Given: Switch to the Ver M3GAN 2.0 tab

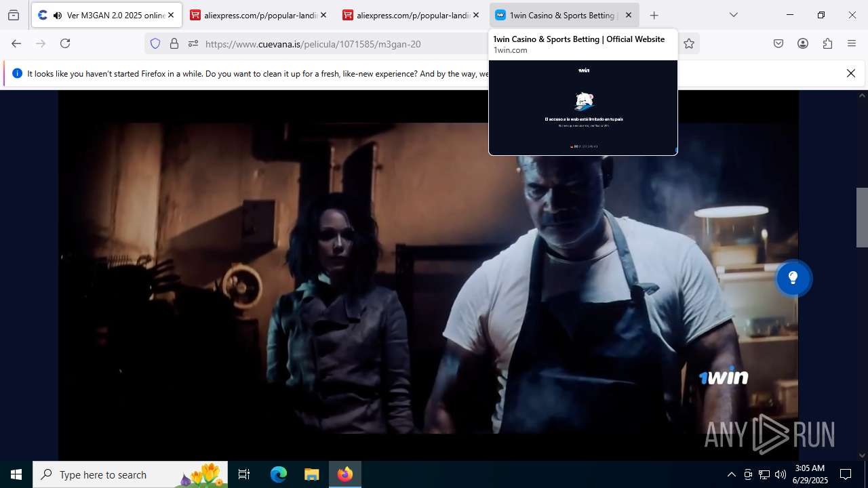Looking at the screenshot, I should click(106, 15).
